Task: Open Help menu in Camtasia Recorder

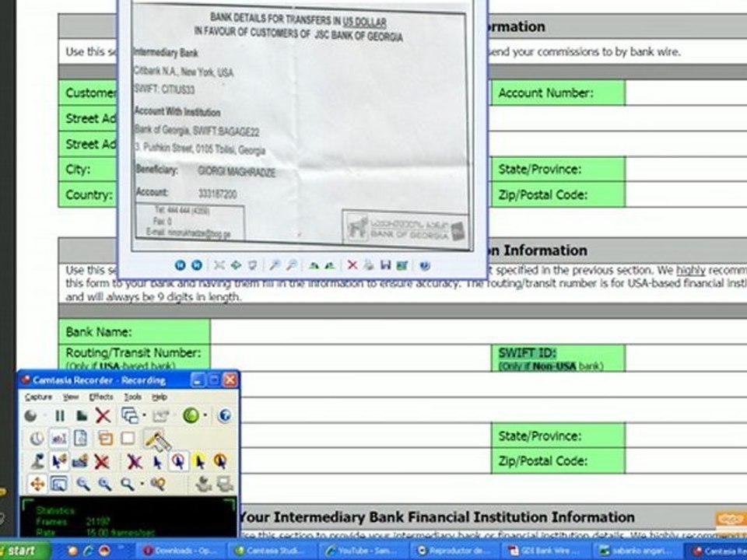Action: 159,397
